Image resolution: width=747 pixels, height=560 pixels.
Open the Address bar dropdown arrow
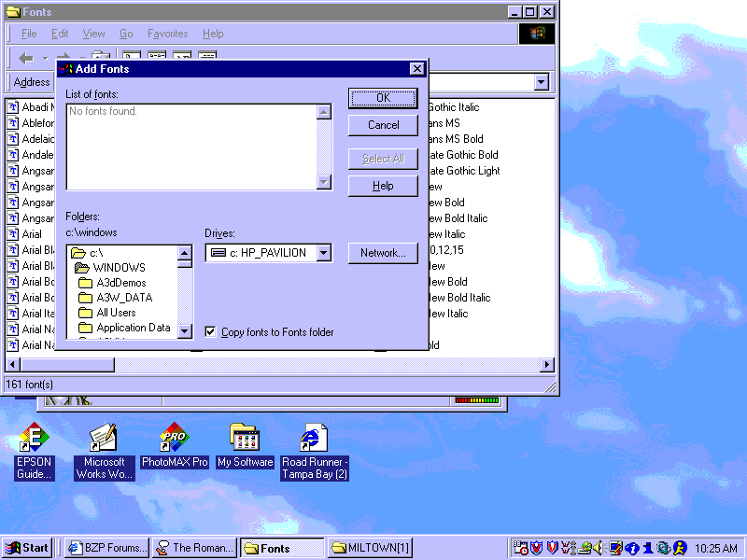541,82
